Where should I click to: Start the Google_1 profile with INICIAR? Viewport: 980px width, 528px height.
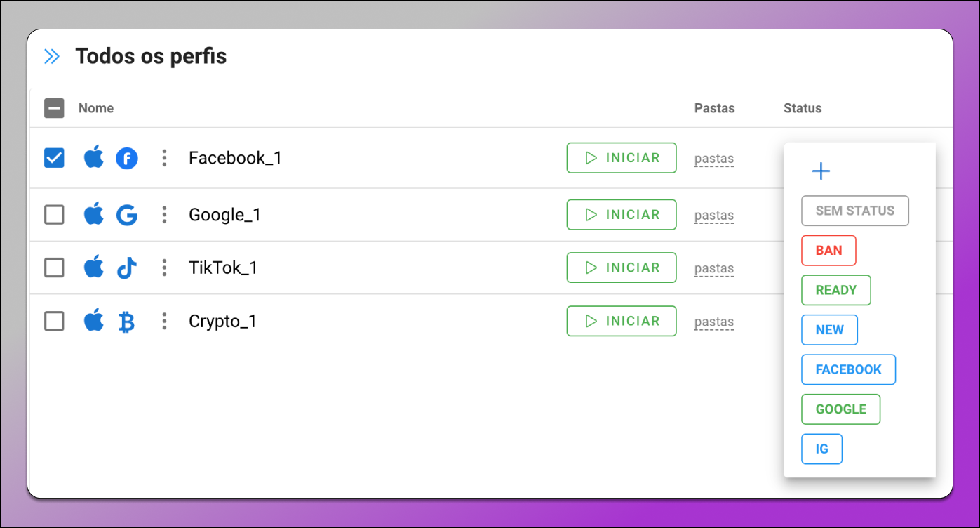click(622, 215)
